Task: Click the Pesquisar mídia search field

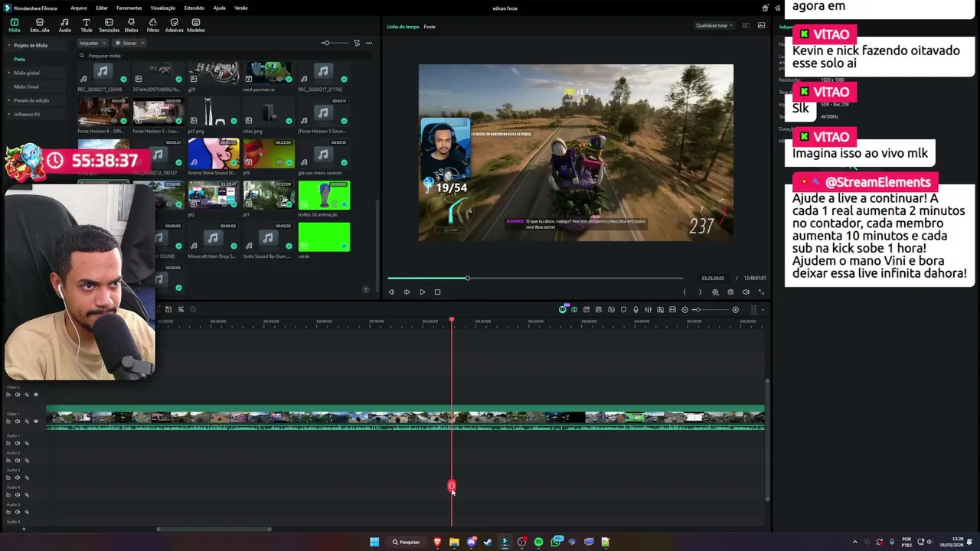Action: 226,56
